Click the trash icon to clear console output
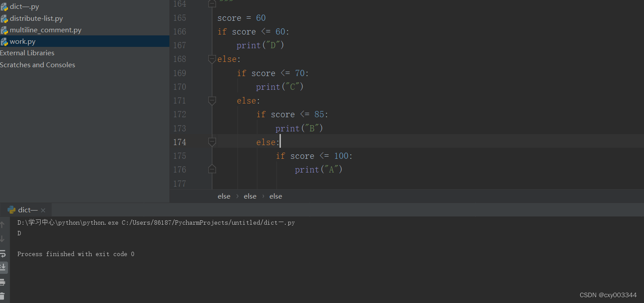 pos(3,296)
